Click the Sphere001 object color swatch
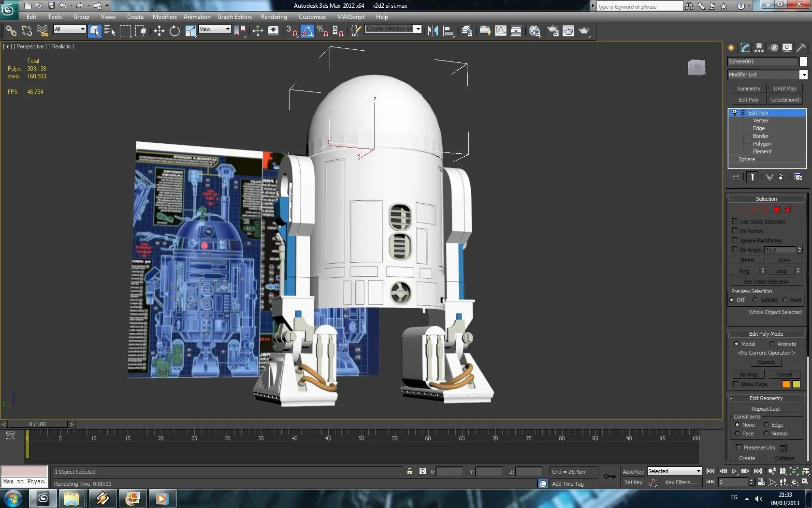 coord(803,61)
